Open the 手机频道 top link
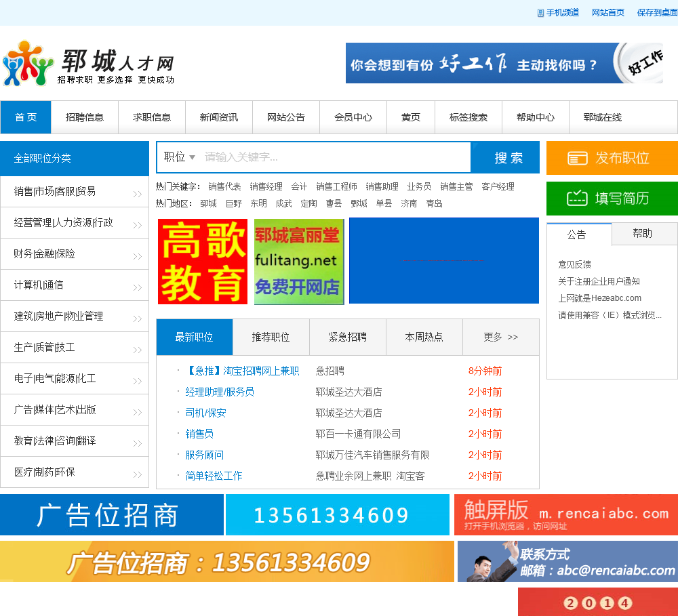Screen dimensions: 678x616 point(563,13)
